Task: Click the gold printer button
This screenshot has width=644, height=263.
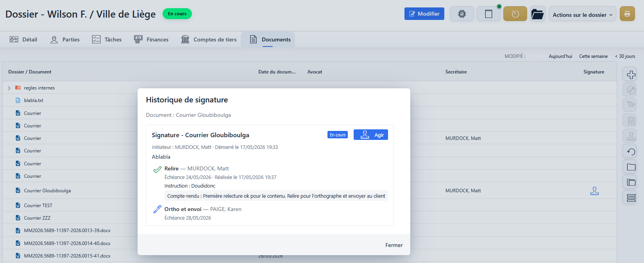Action: pos(627,14)
